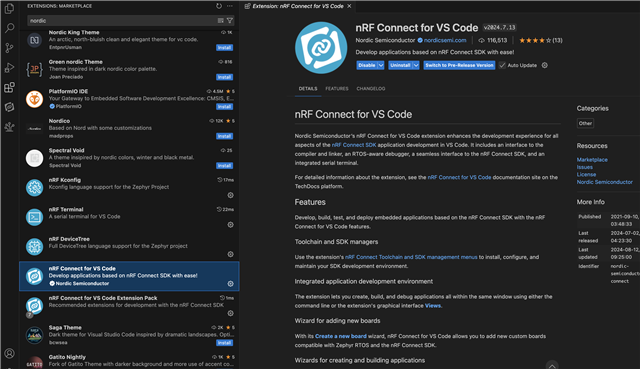Click the filter extensions funnel icon
The width and height of the screenshot is (640, 369).
pos(230,20)
